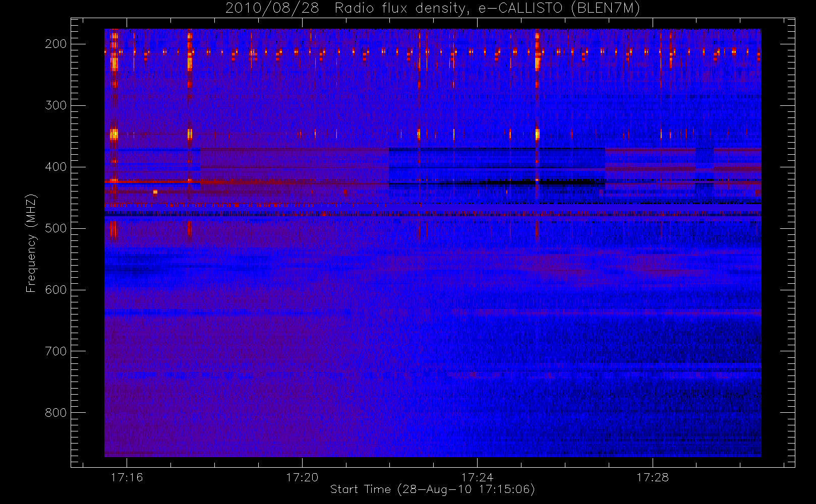Select the 800 frequency tick label

[56, 413]
